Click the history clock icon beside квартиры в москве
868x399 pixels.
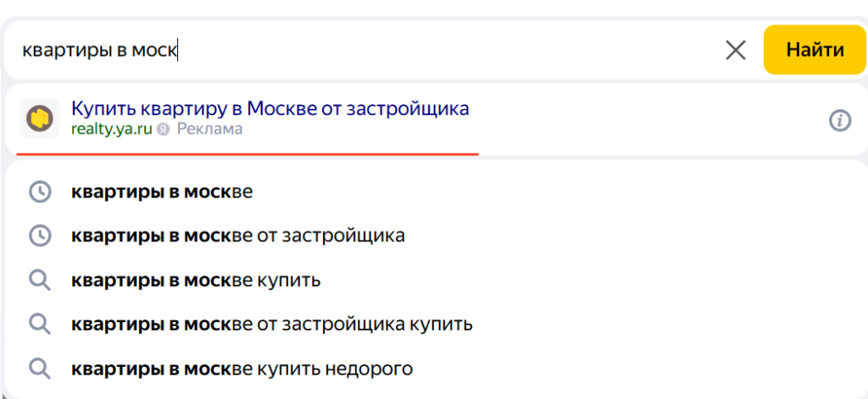(x=40, y=192)
